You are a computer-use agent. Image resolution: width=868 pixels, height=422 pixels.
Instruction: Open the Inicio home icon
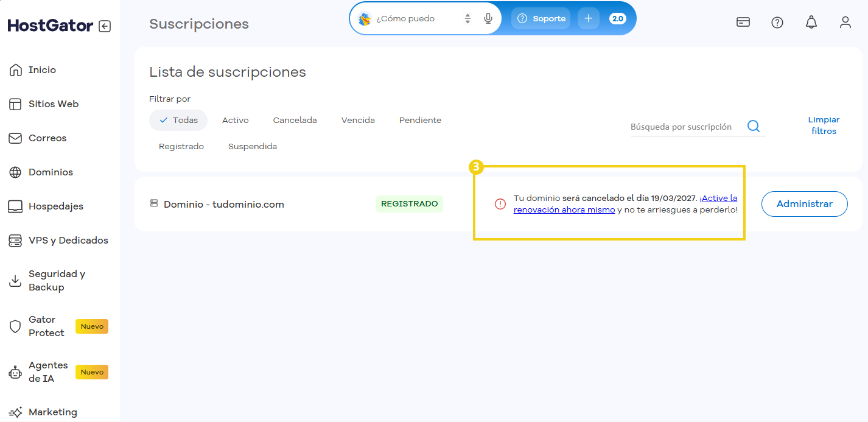[15, 70]
